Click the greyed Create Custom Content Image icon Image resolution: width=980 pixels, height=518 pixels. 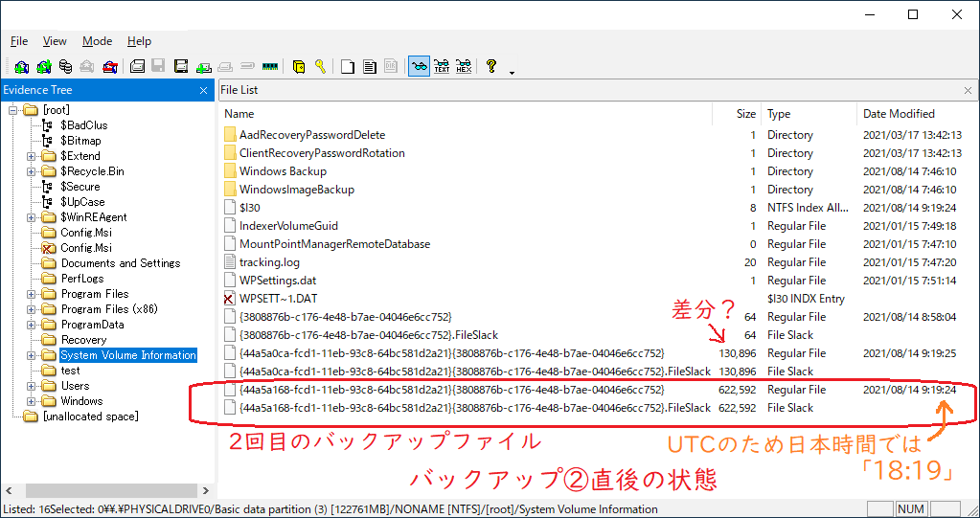click(226, 66)
